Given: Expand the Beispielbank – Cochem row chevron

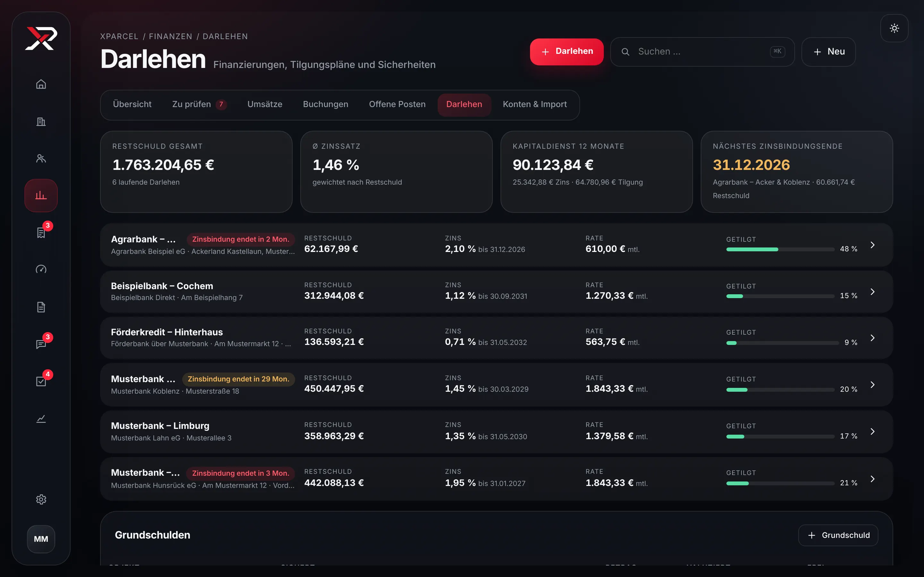Looking at the screenshot, I should coord(872,292).
